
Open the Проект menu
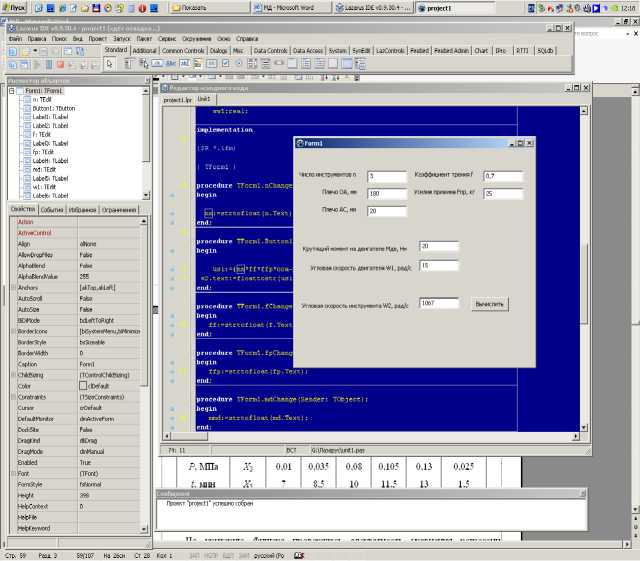pyautogui.click(x=96, y=39)
